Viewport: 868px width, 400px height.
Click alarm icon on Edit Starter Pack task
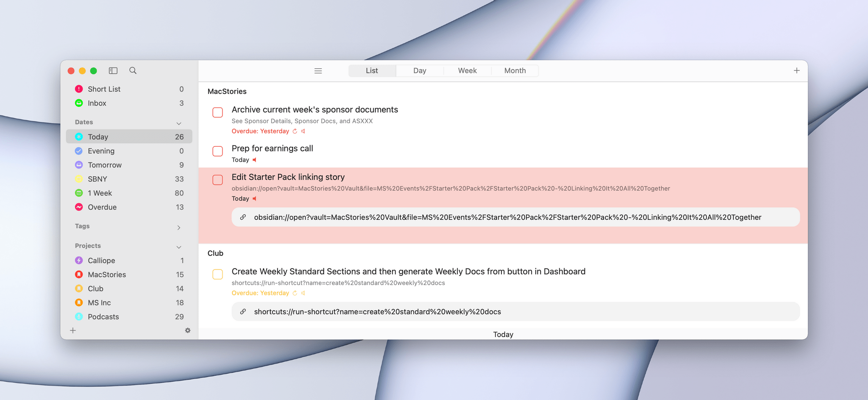coord(254,199)
